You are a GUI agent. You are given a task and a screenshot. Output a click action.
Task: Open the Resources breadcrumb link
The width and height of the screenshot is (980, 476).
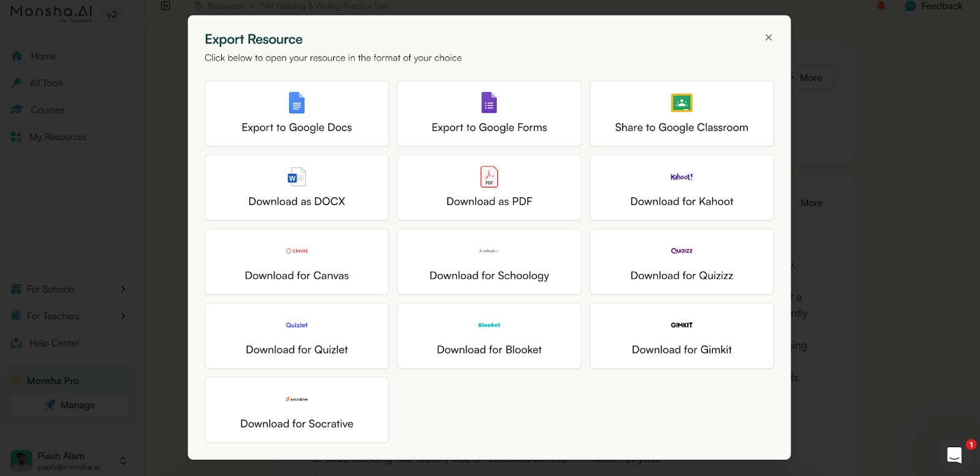pyautogui.click(x=226, y=6)
